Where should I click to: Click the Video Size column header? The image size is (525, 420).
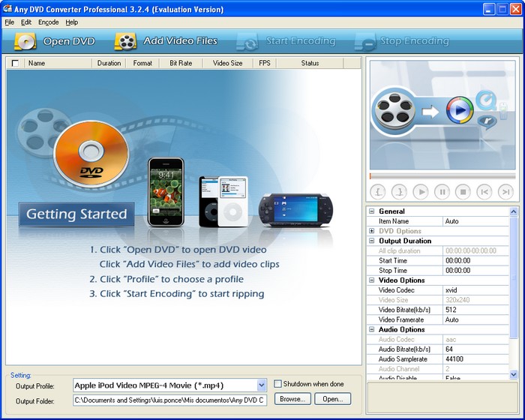[228, 63]
